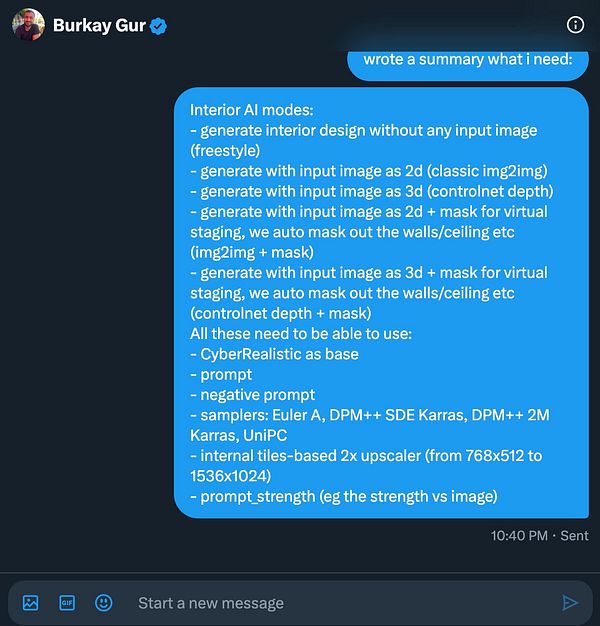Click 'All these need to be able to use' text
This screenshot has width=600, height=626.
[301, 334]
